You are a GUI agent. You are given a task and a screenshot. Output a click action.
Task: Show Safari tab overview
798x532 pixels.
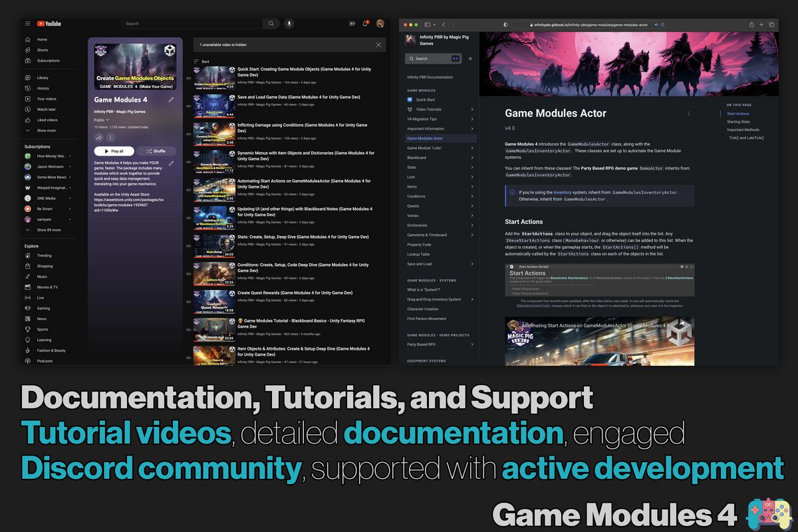[771, 25]
